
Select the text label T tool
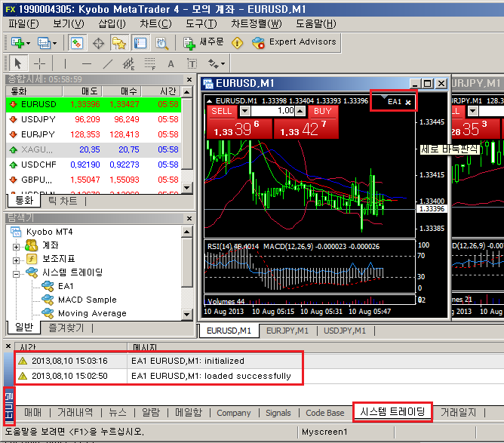pos(192,63)
